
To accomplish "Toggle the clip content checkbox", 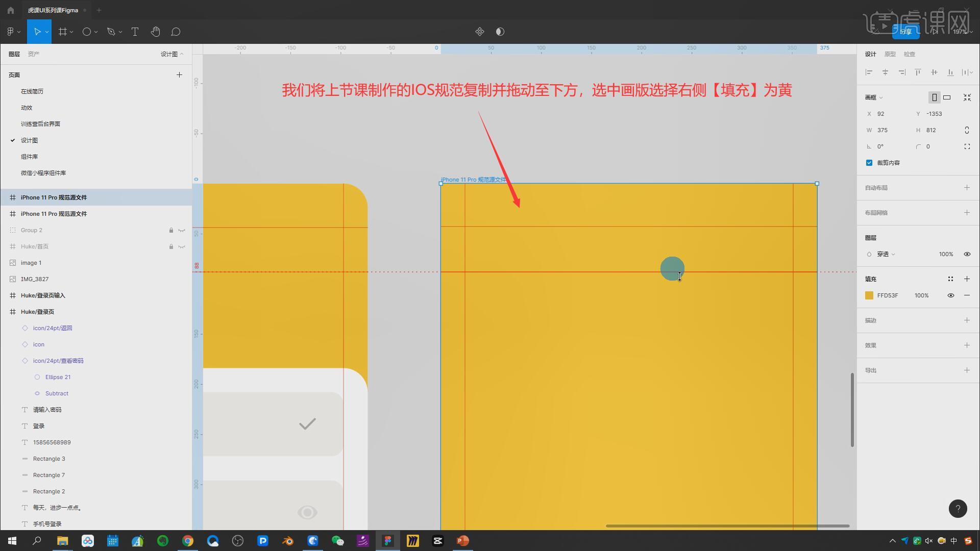I will [x=869, y=163].
